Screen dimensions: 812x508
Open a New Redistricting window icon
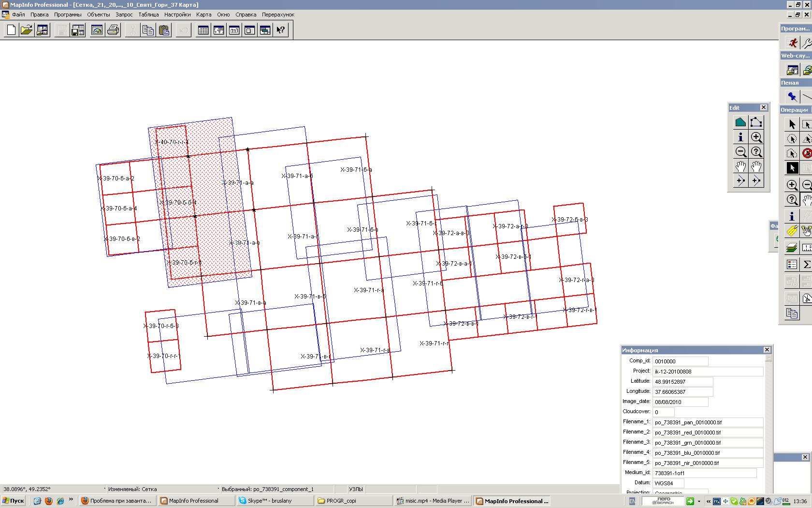click(x=265, y=30)
